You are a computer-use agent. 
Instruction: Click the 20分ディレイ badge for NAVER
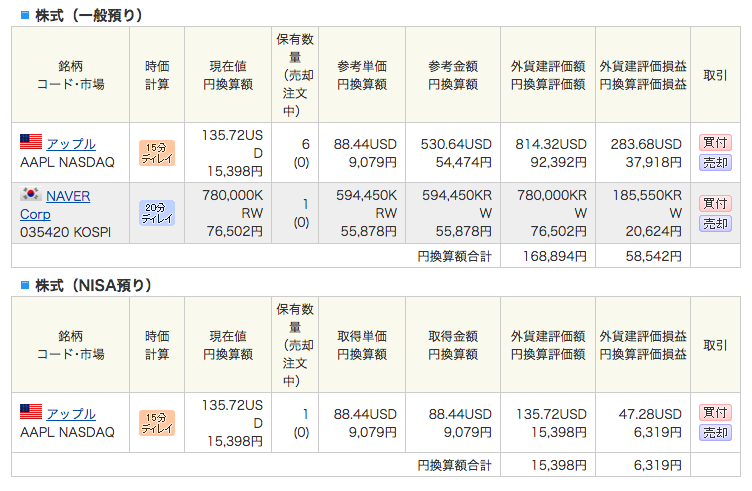click(157, 213)
